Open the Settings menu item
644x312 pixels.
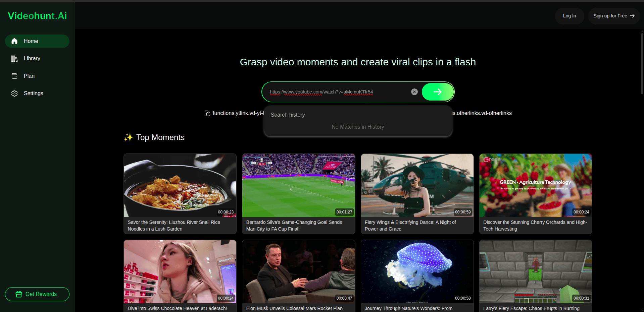37,93
